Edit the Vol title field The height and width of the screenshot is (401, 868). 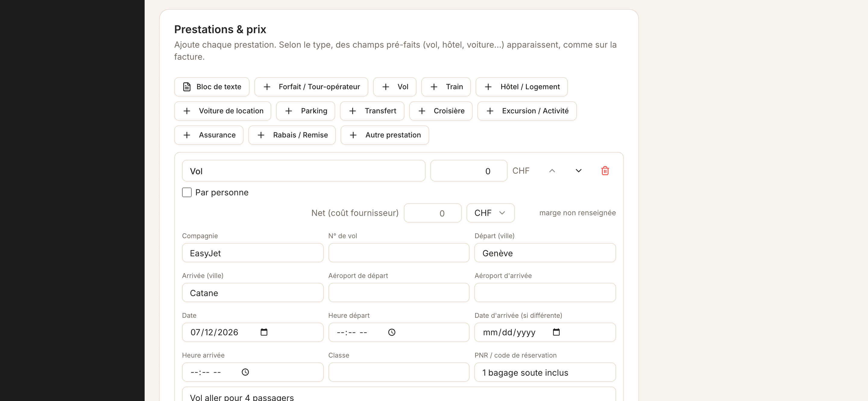[303, 171]
